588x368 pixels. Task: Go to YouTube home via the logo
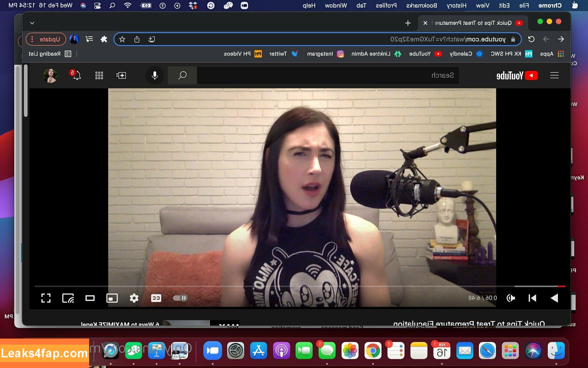(x=517, y=75)
